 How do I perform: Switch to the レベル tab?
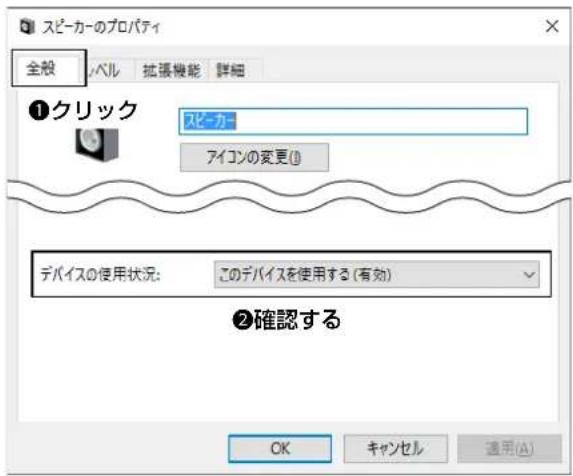coord(106,70)
